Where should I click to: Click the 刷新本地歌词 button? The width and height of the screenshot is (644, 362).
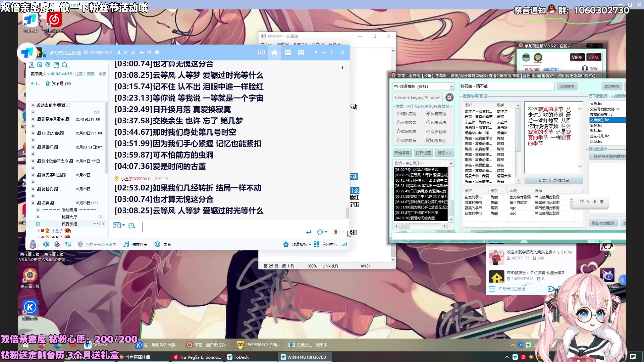(x=603, y=223)
